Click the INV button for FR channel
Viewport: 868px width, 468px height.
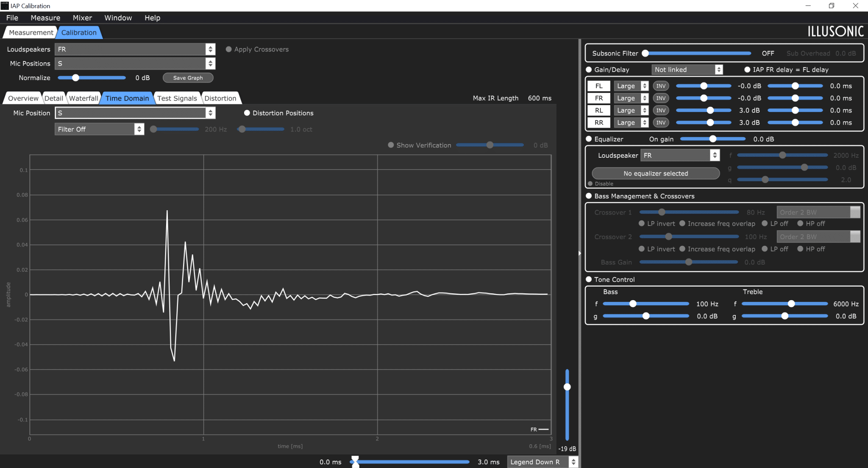click(661, 98)
